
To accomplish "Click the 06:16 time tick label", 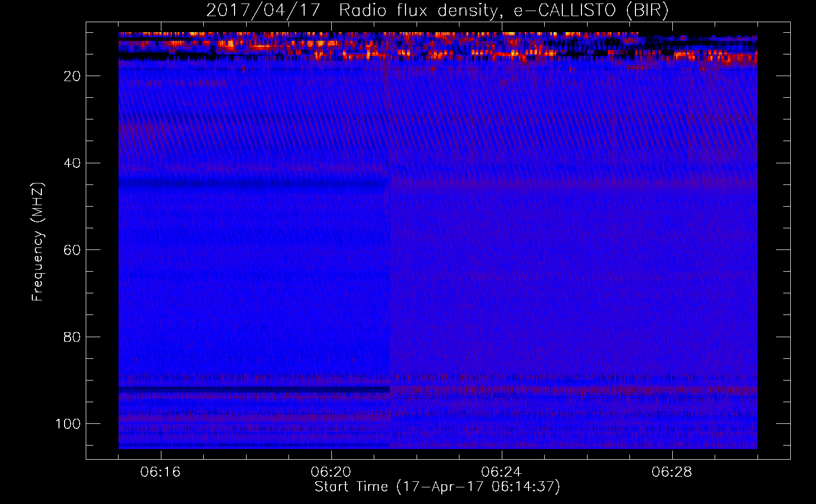I will [161, 472].
